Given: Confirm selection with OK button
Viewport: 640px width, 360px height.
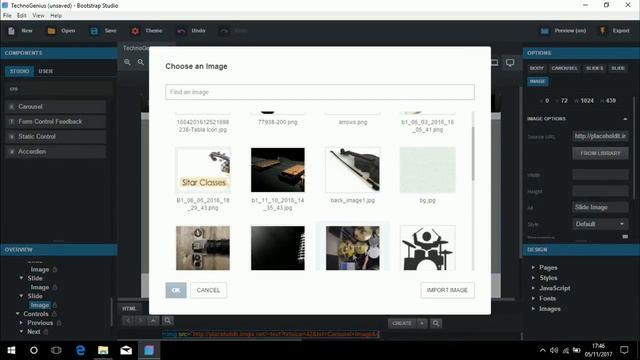Looking at the screenshot, I should pos(176,290).
